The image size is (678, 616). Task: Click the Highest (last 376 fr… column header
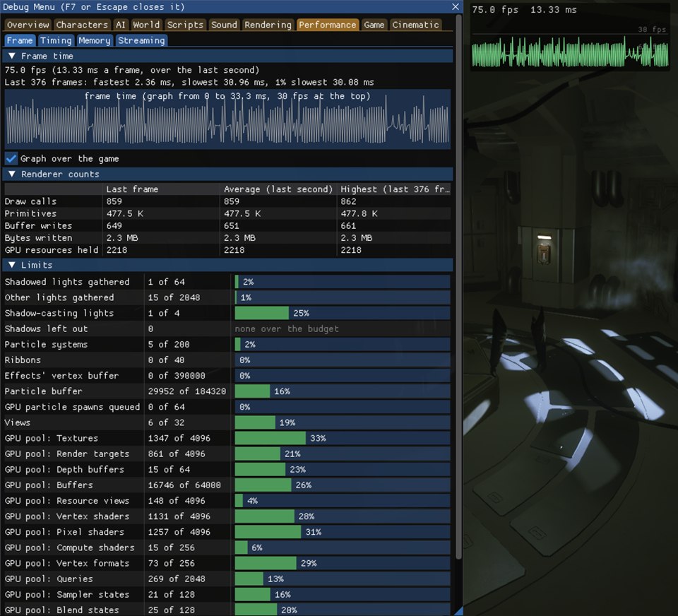pyautogui.click(x=395, y=189)
